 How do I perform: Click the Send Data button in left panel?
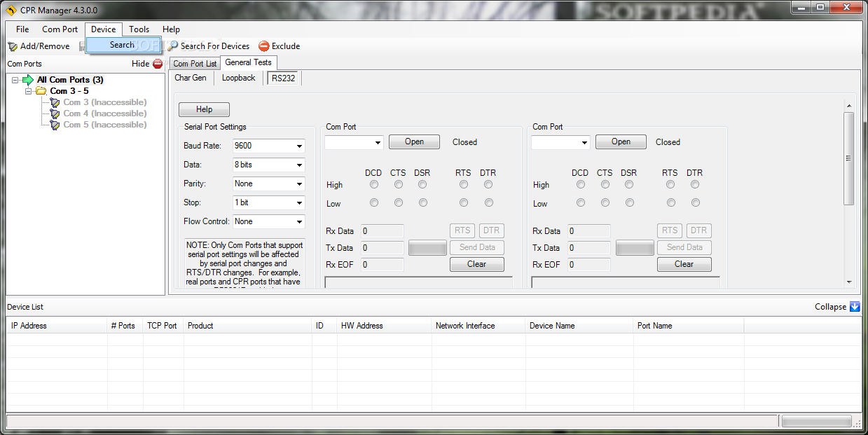(477, 247)
